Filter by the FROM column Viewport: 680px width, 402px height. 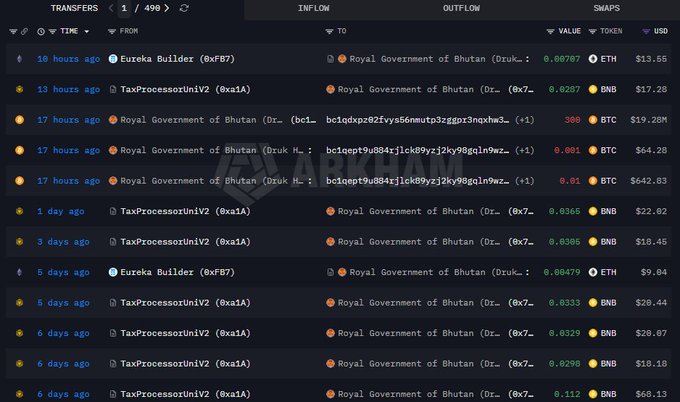[x=112, y=31]
